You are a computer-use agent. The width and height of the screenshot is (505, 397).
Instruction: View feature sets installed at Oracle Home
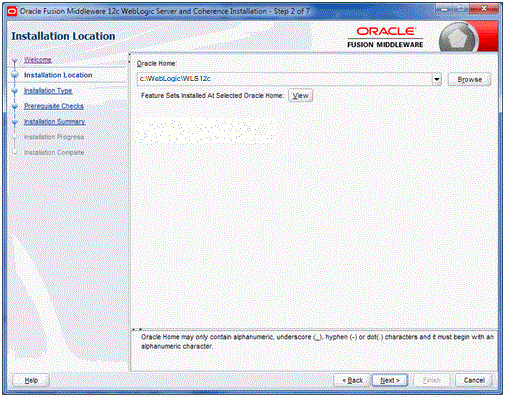point(300,96)
